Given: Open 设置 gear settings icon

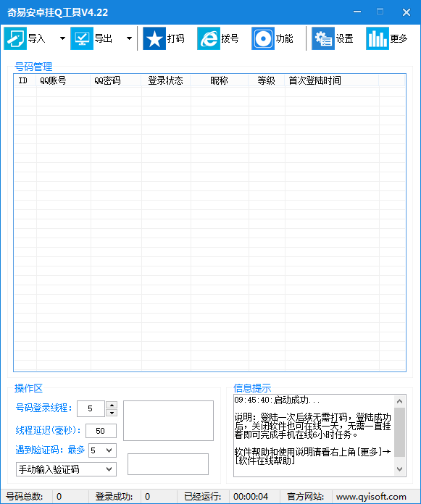Looking at the screenshot, I should (323, 38).
